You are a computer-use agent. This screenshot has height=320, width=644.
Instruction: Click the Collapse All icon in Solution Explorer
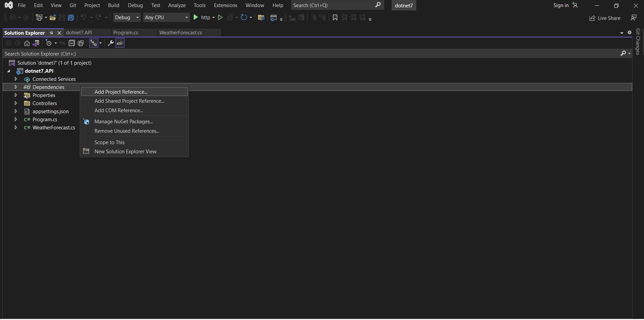coord(72,43)
